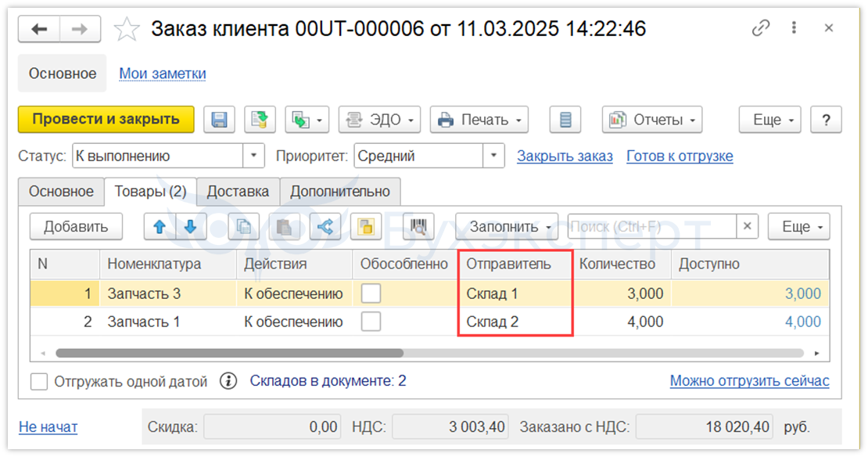Paste rows with the clipboard icon
This screenshot has width=868, height=457.
coord(285,227)
